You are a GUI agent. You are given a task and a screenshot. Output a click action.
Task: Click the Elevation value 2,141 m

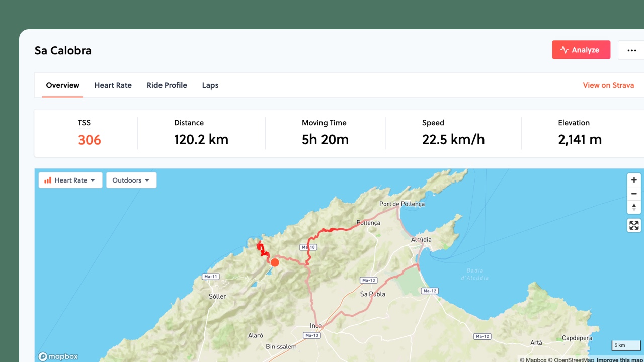coord(580,140)
